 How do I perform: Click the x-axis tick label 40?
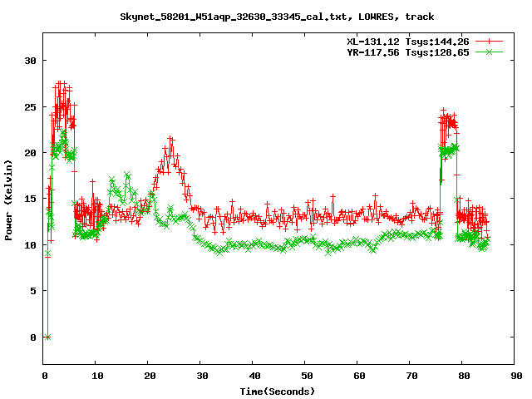click(x=254, y=376)
